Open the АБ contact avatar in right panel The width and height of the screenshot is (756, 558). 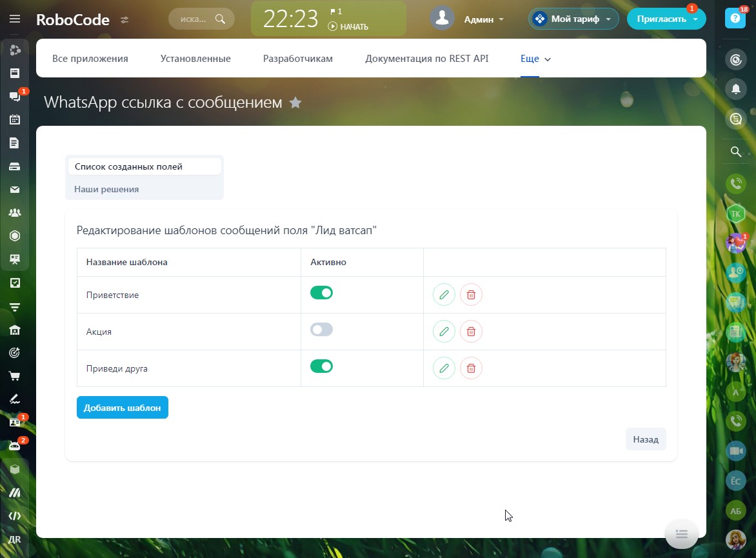736,511
